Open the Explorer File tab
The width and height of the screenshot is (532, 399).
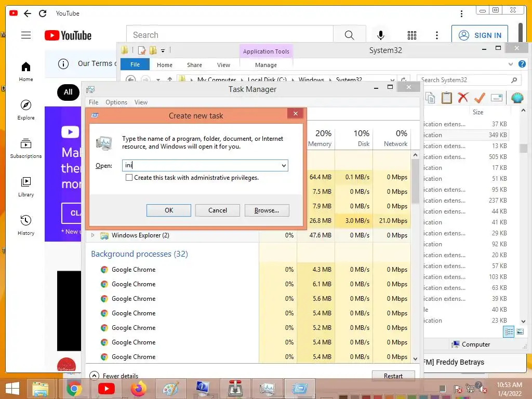135,64
